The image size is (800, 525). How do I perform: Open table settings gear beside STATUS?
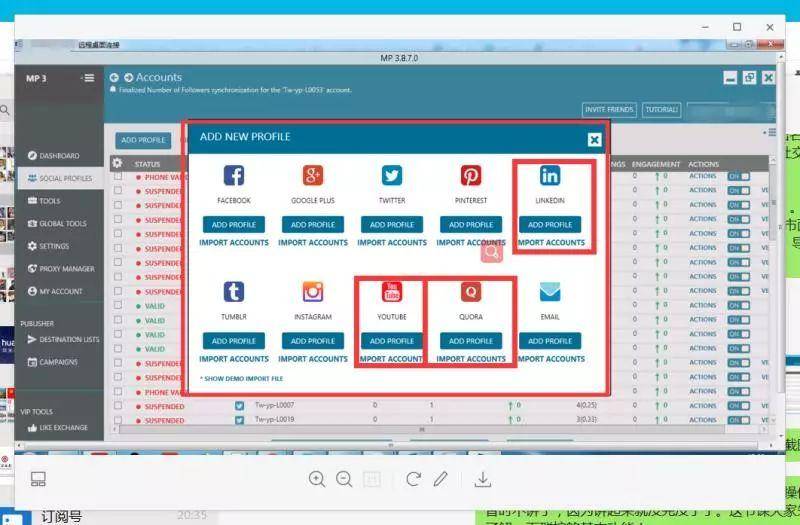[x=117, y=163]
